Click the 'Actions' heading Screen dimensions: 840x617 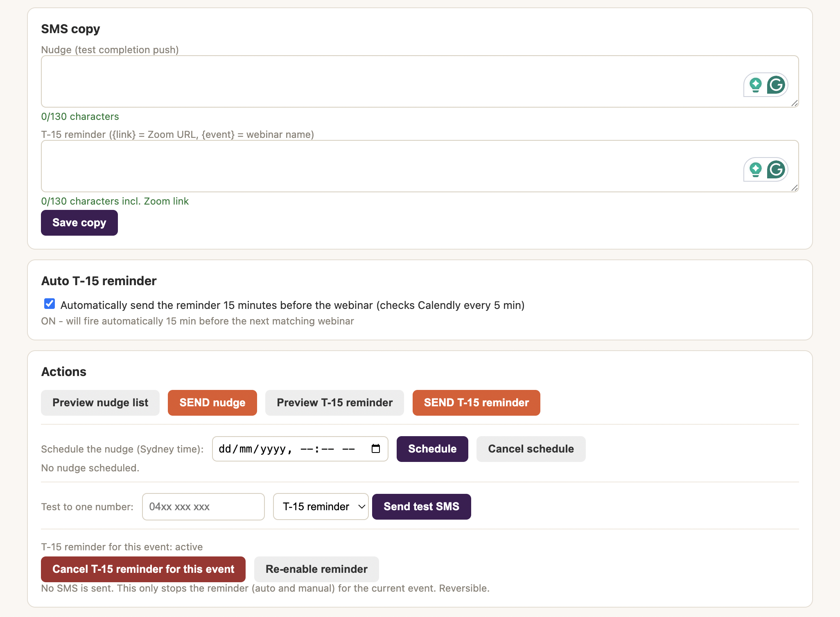point(64,372)
